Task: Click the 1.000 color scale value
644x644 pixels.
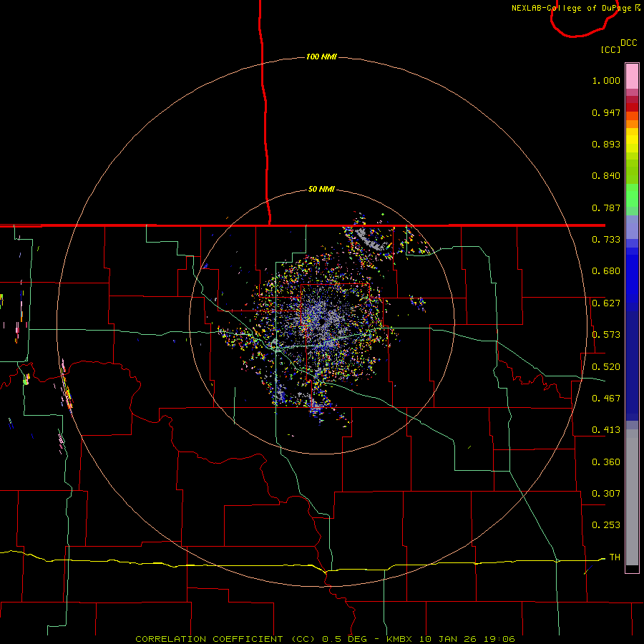Action: [606, 80]
